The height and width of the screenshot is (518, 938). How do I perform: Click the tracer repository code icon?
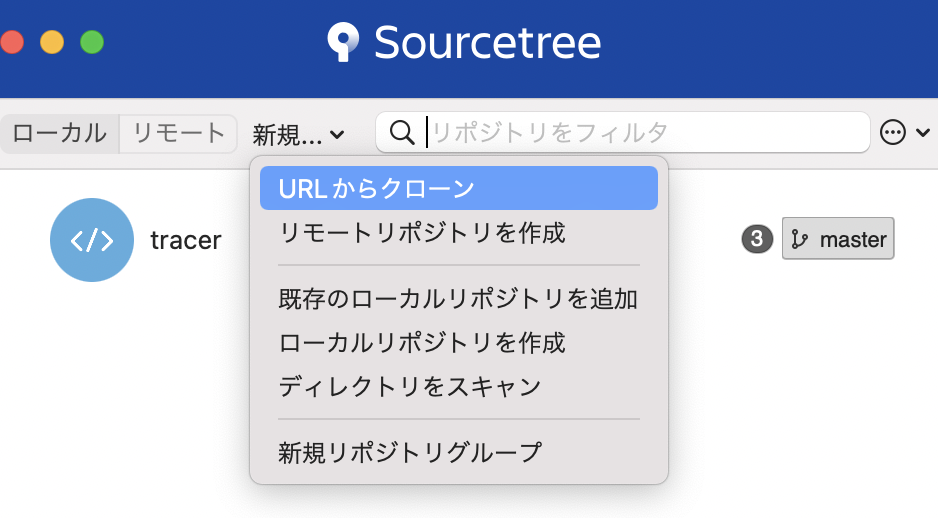click(92, 240)
